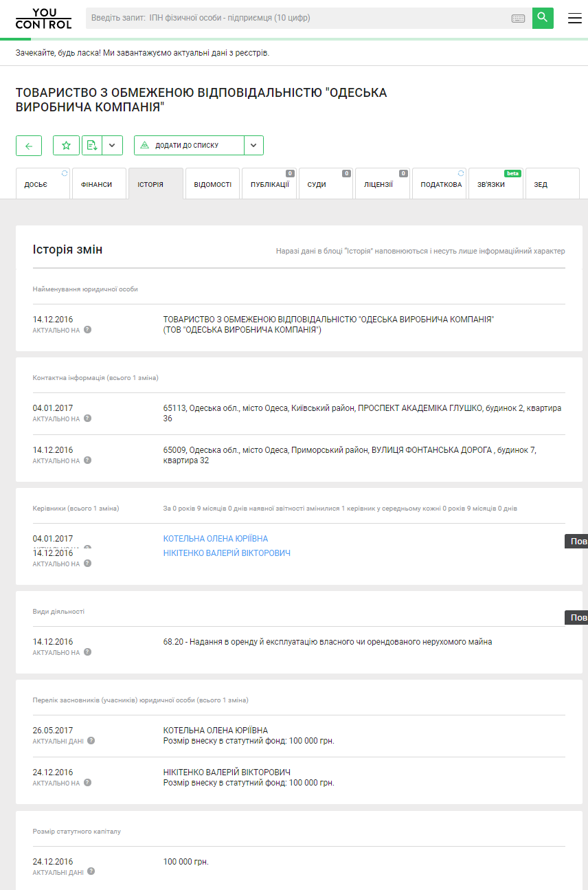
Task: Open the 'Додати до списку' dropdown
Action: [189, 146]
